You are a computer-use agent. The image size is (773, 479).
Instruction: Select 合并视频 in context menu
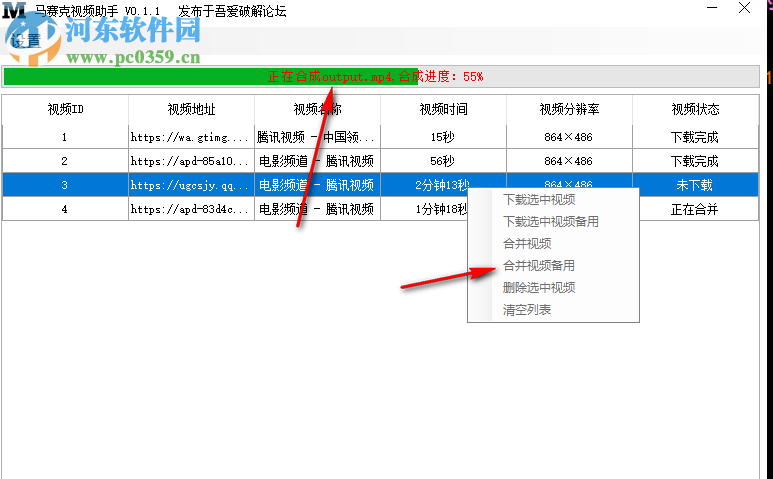tap(527, 243)
